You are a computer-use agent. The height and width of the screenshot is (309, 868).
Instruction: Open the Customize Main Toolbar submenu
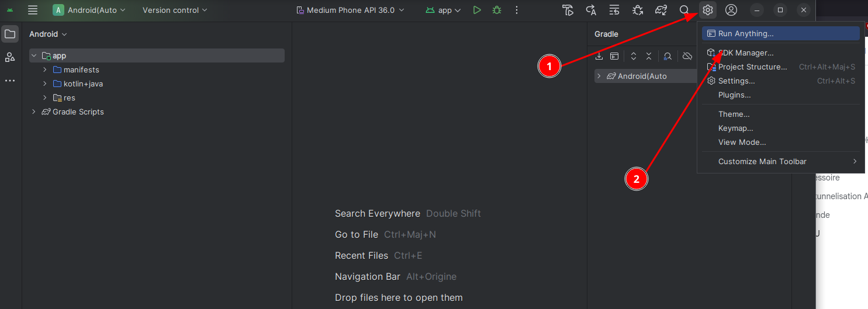click(762, 161)
